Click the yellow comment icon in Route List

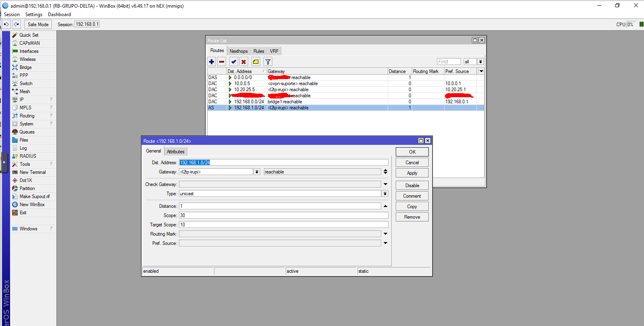click(256, 62)
